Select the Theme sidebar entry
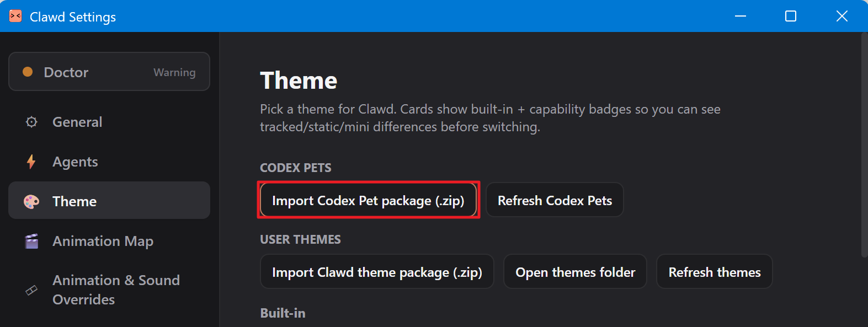This screenshot has width=868, height=327. pyautogui.click(x=109, y=201)
